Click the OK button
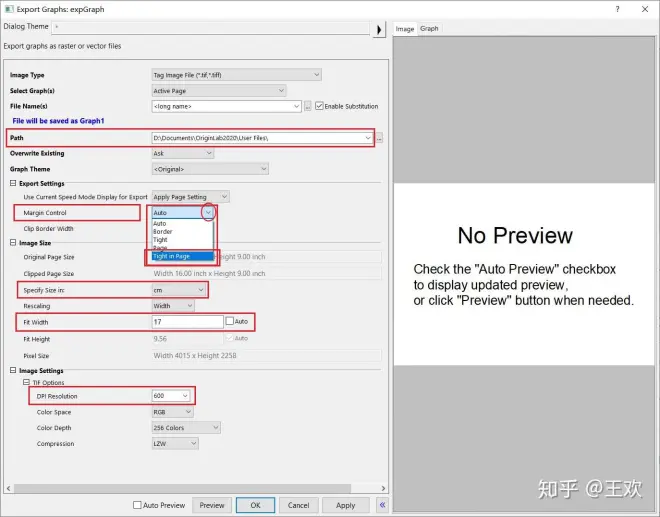This screenshot has width=660, height=517. 255,505
